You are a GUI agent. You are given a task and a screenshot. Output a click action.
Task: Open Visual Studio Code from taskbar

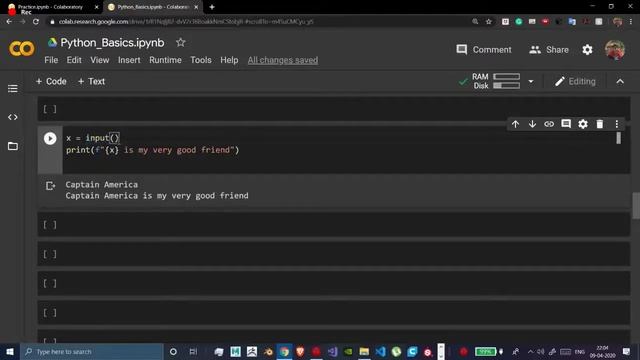(380, 351)
